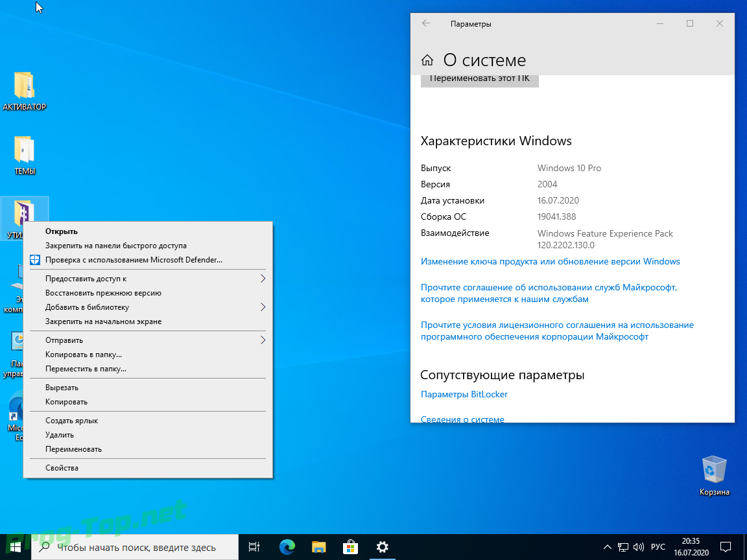Click the volume speaker tray icon

tap(639, 547)
